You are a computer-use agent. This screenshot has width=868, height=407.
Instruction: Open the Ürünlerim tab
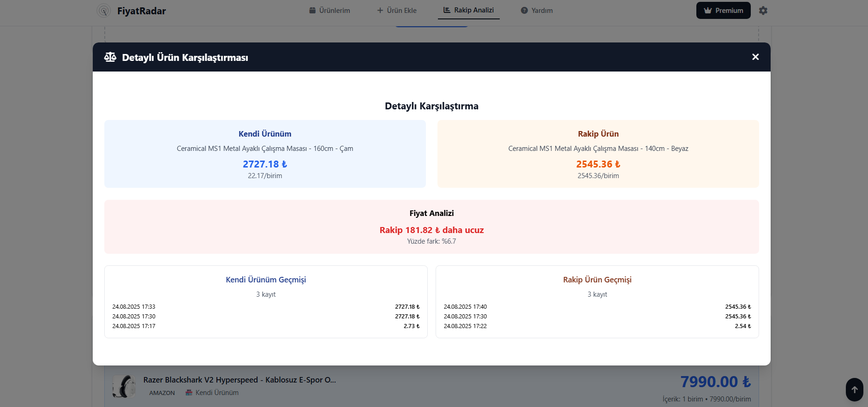coord(329,11)
